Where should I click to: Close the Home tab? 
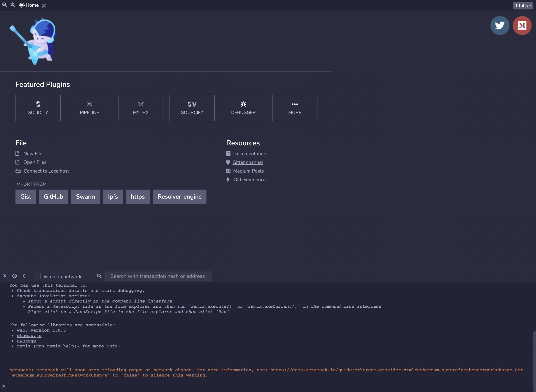44,6
